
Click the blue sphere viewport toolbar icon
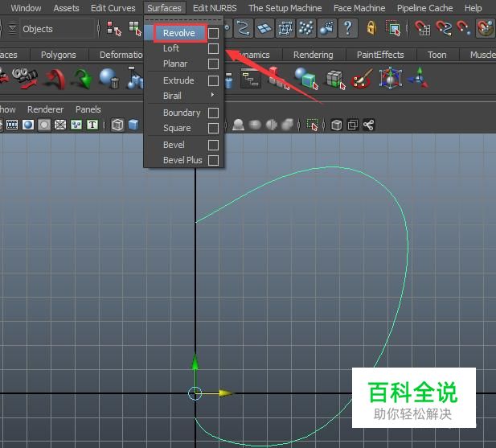point(28,125)
